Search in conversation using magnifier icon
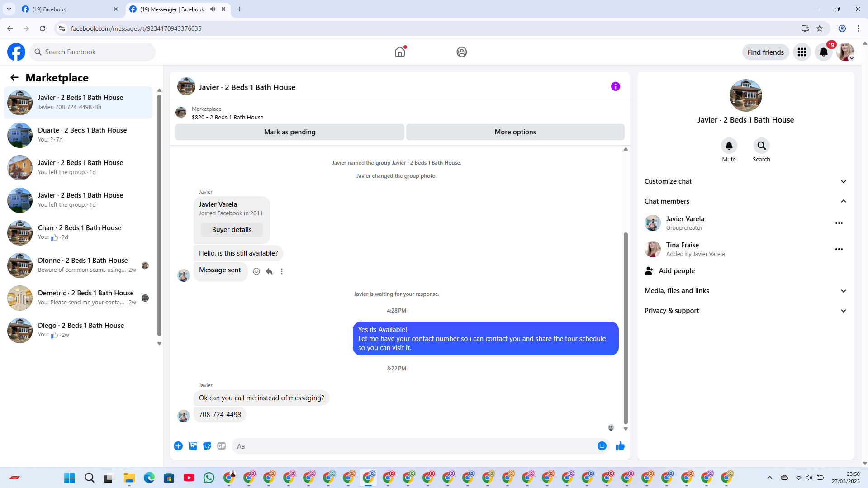 point(761,146)
